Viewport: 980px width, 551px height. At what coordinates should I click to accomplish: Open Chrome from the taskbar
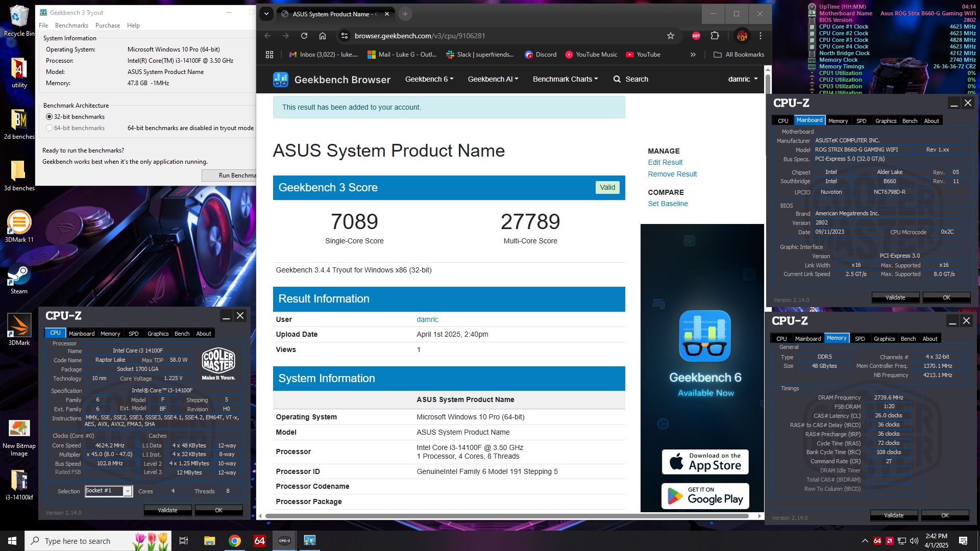coord(235,541)
